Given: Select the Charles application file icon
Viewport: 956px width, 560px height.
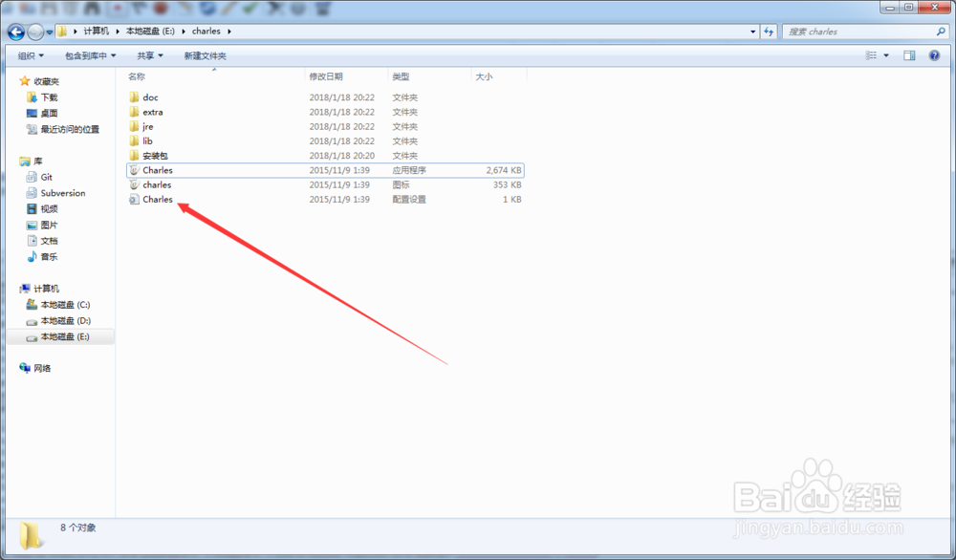Looking at the screenshot, I should (x=134, y=170).
